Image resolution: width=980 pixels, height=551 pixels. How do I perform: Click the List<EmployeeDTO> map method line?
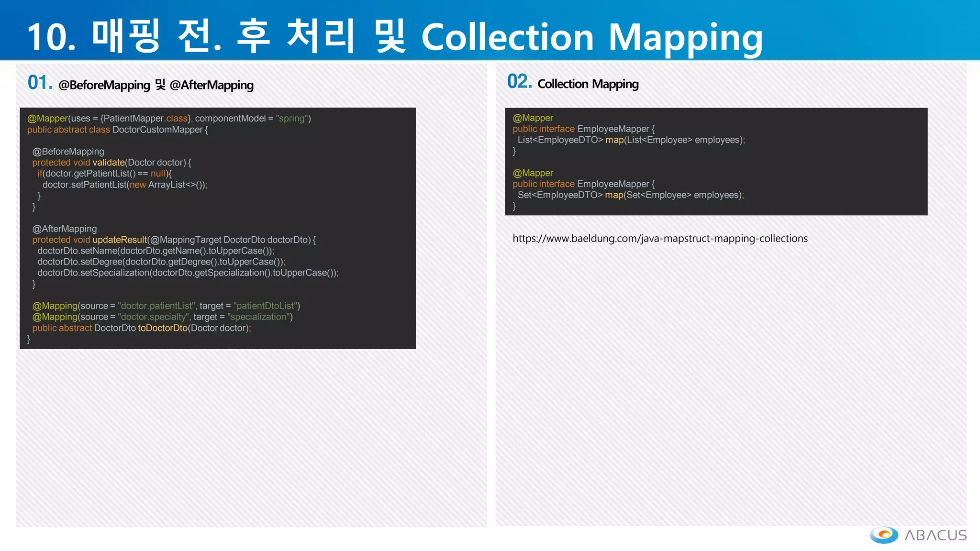[631, 140]
